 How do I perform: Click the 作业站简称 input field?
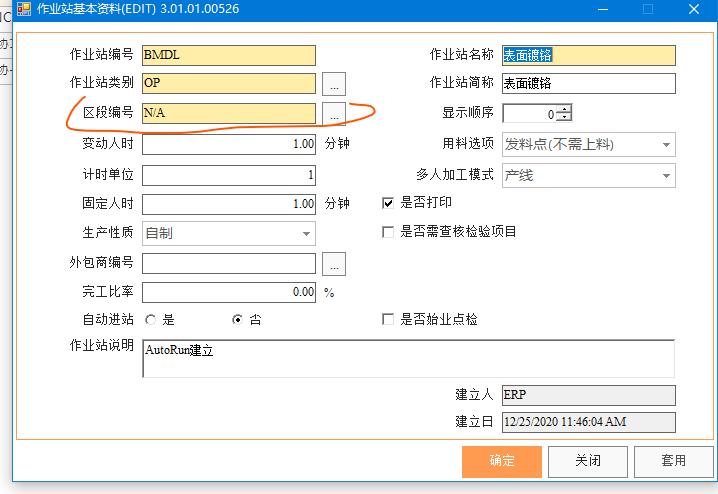[x=588, y=83]
